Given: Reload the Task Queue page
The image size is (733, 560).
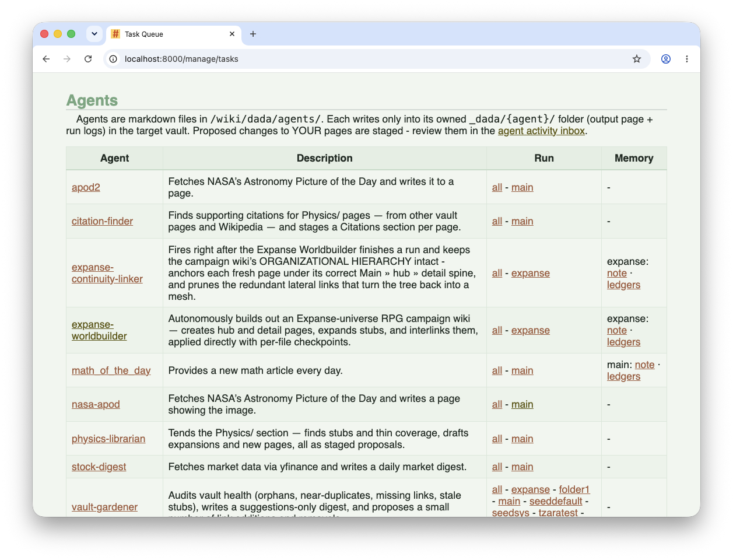Looking at the screenshot, I should 88,59.
